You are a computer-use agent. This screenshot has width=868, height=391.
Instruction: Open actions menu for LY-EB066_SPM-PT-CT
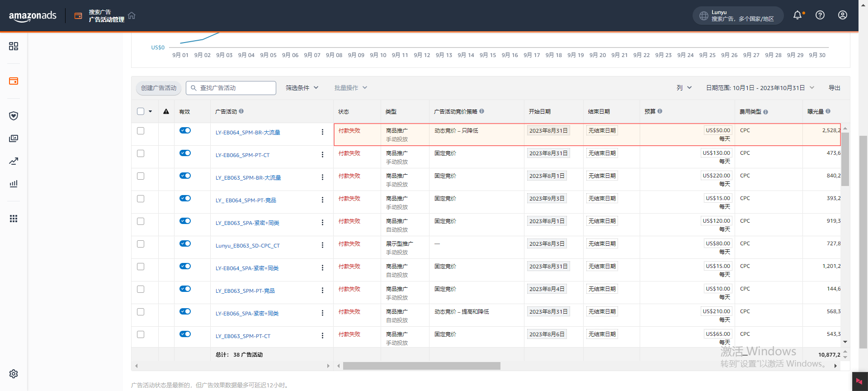tap(322, 155)
